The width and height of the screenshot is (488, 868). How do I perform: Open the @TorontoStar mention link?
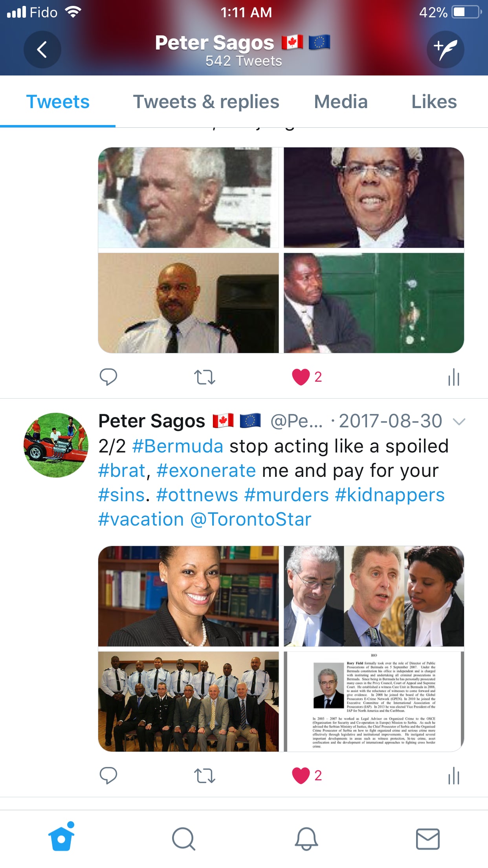(x=251, y=519)
